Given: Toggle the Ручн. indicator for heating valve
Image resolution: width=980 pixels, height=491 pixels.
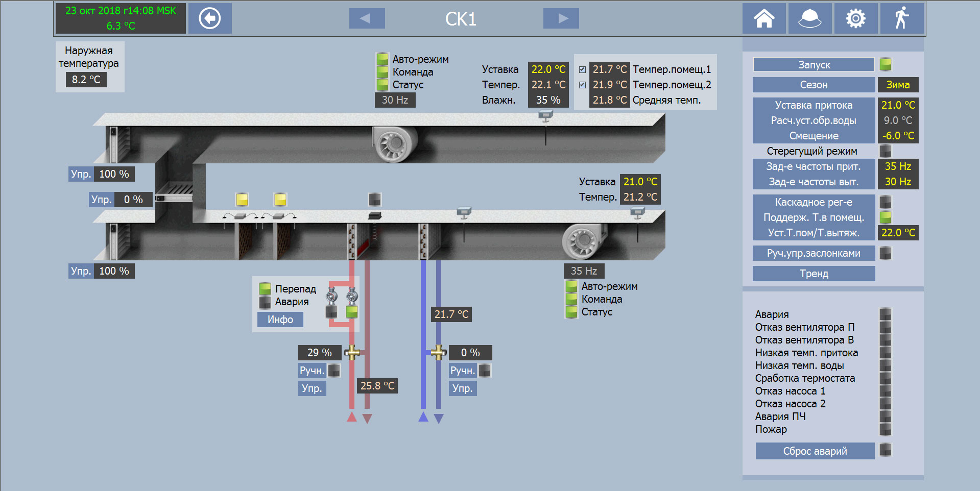Looking at the screenshot, I should pos(334,370).
